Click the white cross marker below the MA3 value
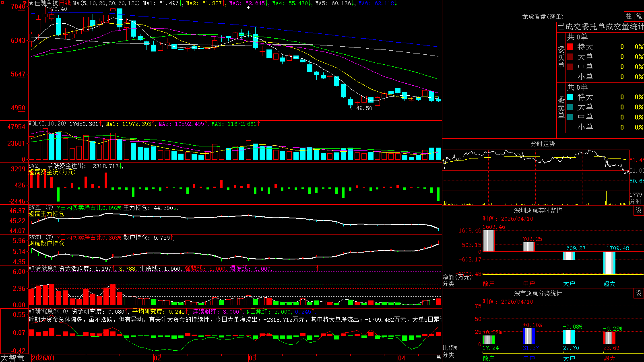Screen dimensions: 644x362 248,8
